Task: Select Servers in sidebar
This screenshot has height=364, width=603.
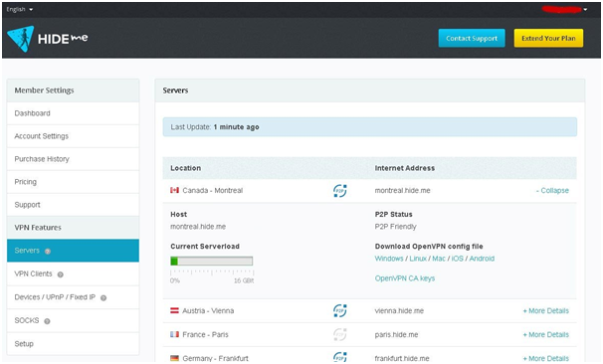Action: (73, 251)
